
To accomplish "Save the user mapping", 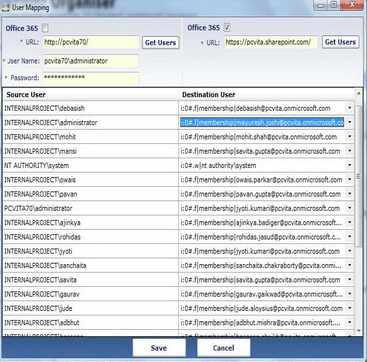I will (x=159, y=348).
